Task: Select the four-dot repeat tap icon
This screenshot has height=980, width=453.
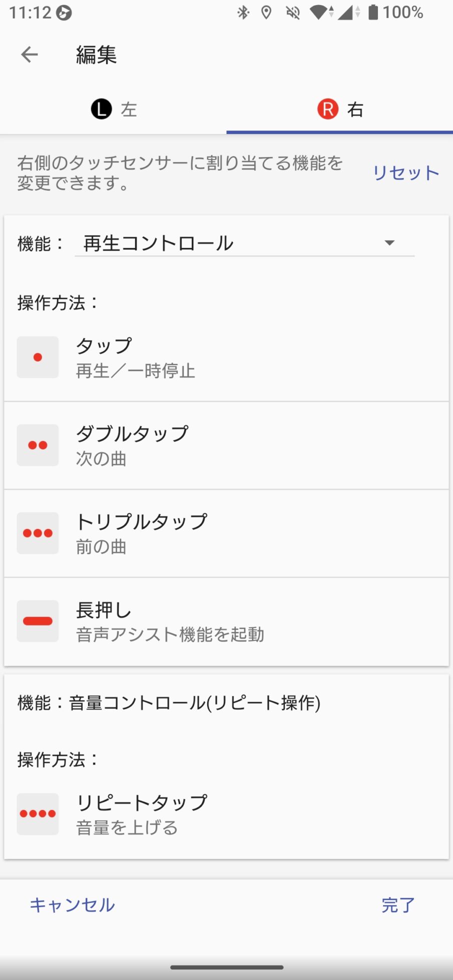Action: click(38, 814)
